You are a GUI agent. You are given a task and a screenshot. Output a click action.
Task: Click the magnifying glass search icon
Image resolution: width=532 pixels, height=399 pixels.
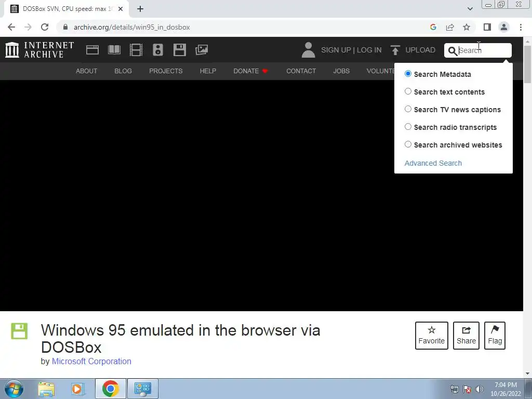(x=453, y=51)
